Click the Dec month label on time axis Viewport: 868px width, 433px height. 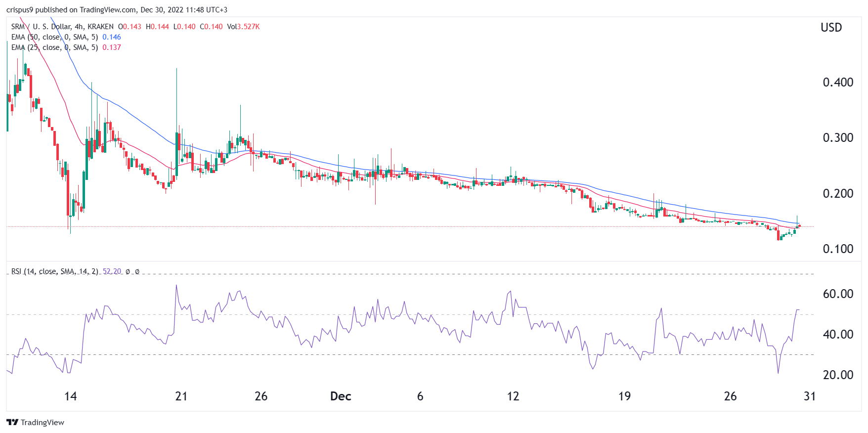[x=341, y=396]
